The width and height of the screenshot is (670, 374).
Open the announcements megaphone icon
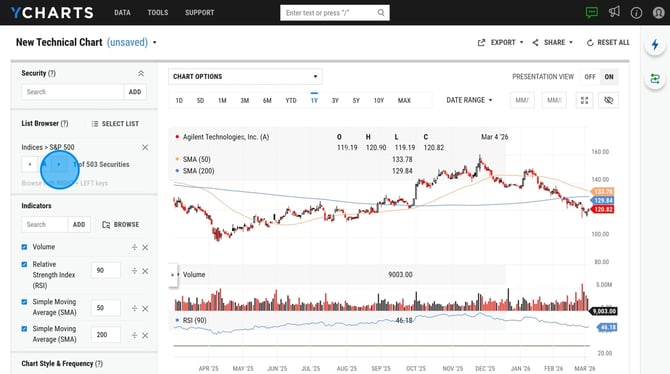click(614, 12)
